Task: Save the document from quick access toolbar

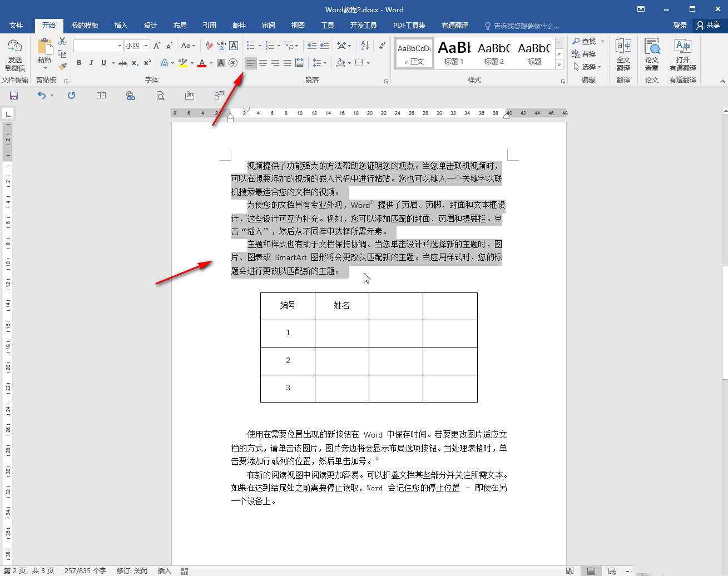Action: click(14, 96)
